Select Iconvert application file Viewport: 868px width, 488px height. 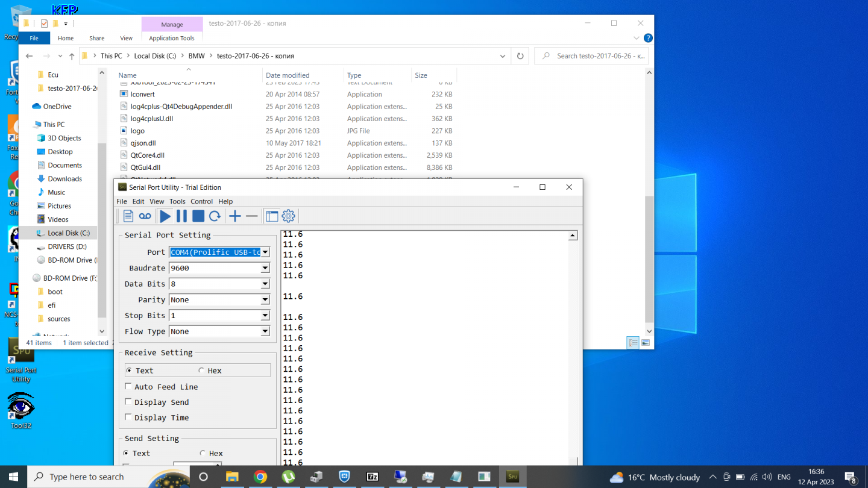pyautogui.click(x=142, y=95)
